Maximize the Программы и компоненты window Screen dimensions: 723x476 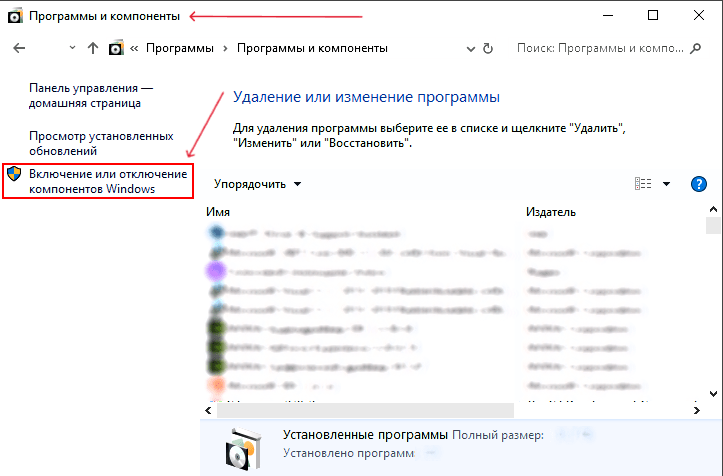(x=653, y=15)
